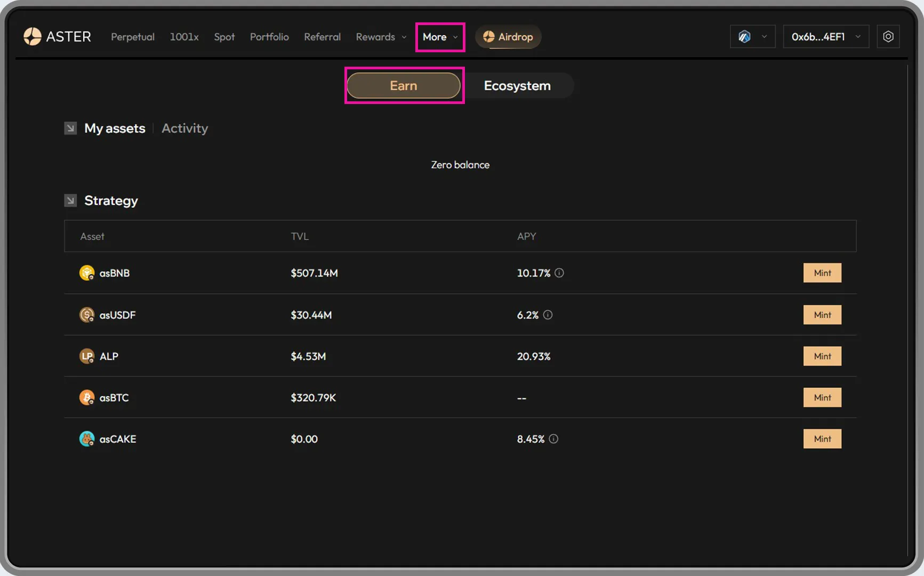Open the Airdrop button
This screenshot has height=576, width=924.
(x=508, y=37)
